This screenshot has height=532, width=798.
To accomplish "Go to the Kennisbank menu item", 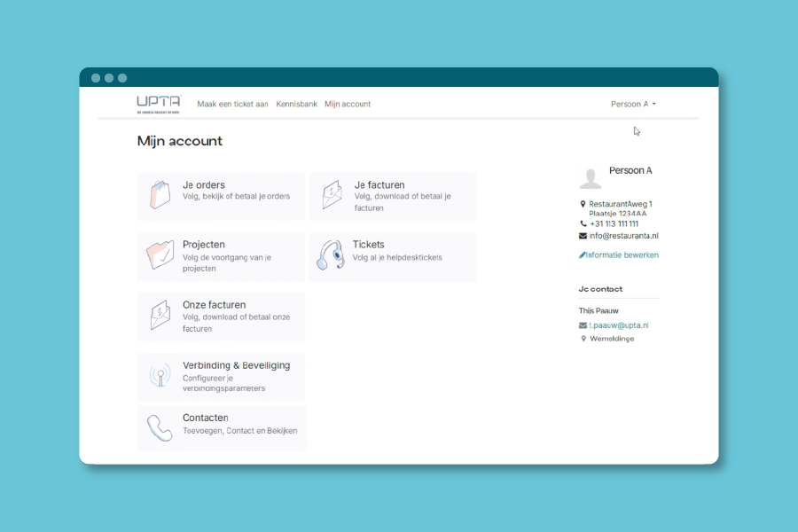I will point(296,105).
